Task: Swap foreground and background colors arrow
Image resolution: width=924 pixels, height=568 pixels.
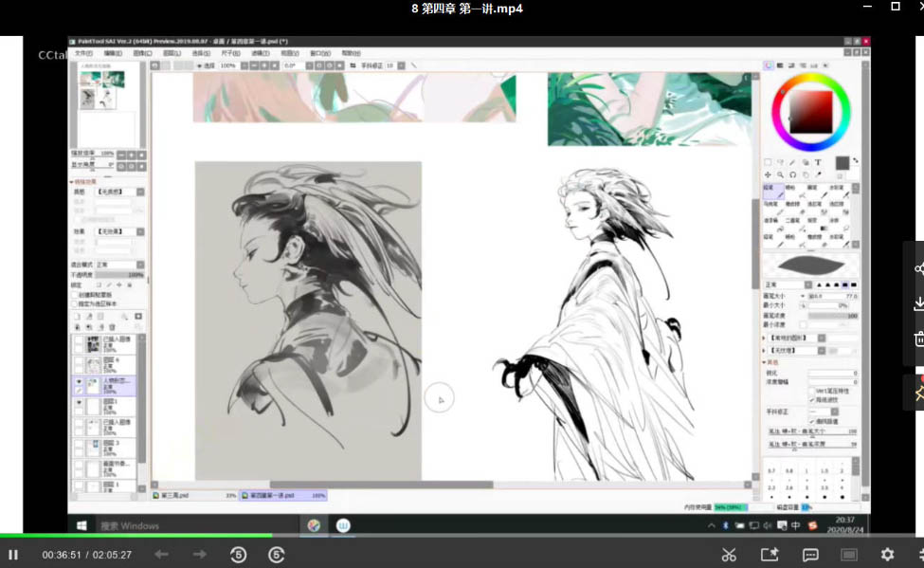Action: 855,160
